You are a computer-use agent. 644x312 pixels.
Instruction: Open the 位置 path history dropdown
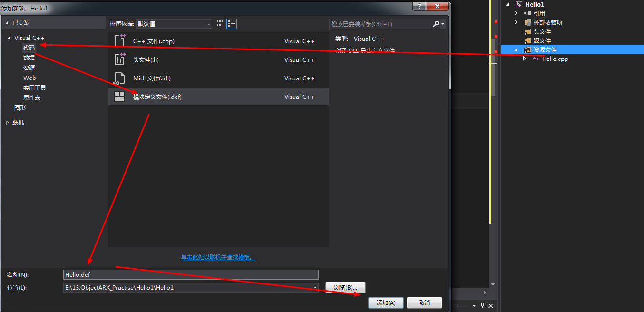pyautogui.click(x=314, y=287)
